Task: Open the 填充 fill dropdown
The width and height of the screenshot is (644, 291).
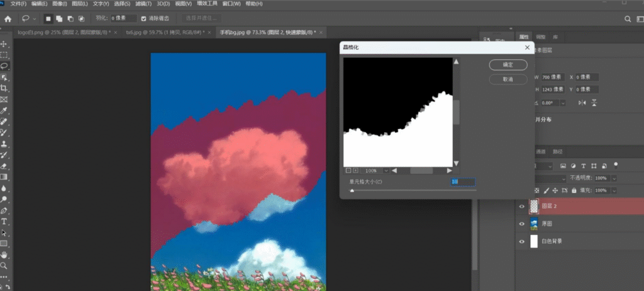Action: [614, 191]
